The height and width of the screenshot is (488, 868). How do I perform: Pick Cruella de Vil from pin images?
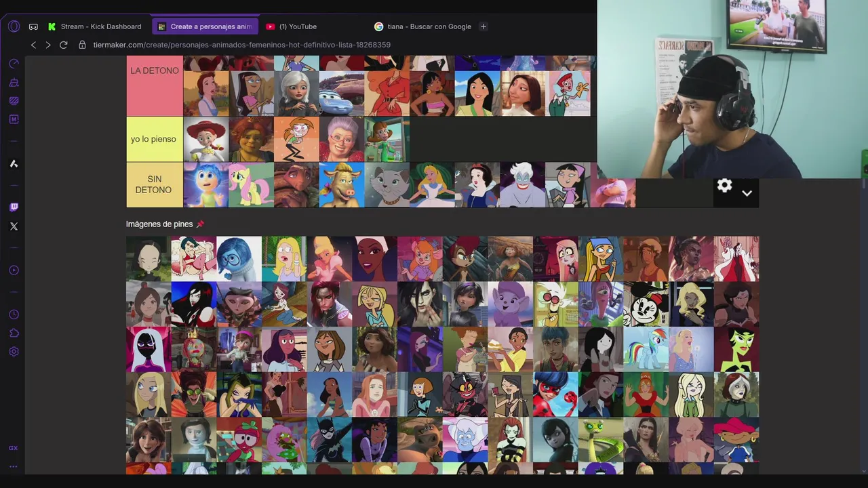[x=736, y=259]
